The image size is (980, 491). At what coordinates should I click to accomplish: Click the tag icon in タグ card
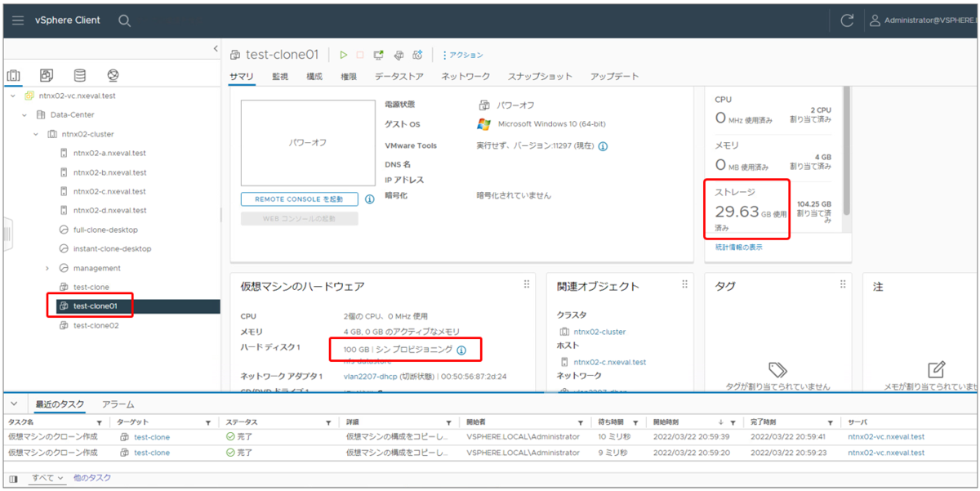tap(777, 369)
